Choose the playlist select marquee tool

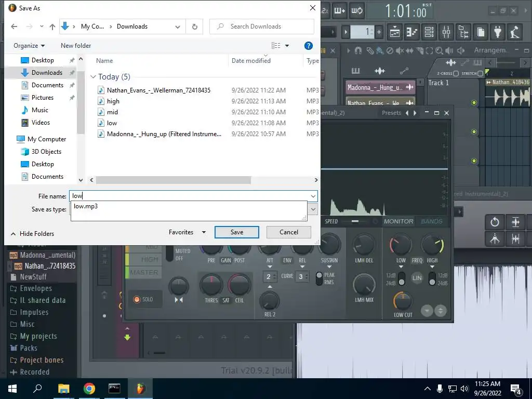[430, 51]
